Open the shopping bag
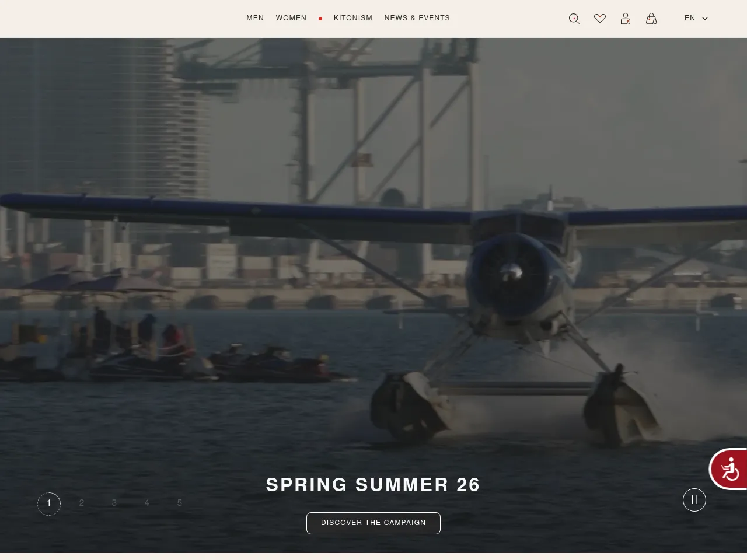The width and height of the screenshot is (747, 560). coord(651,18)
